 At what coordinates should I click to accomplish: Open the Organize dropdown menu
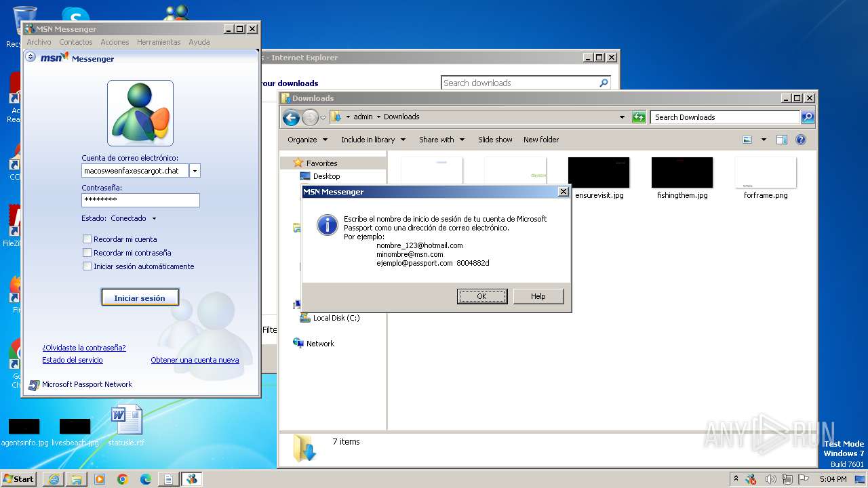click(307, 140)
